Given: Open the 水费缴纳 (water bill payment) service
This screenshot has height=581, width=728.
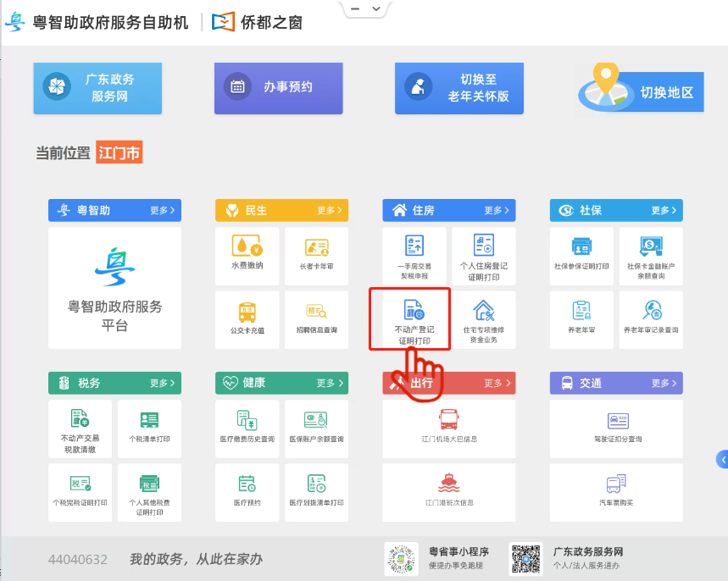Looking at the screenshot, I should (x=247, y=255).
